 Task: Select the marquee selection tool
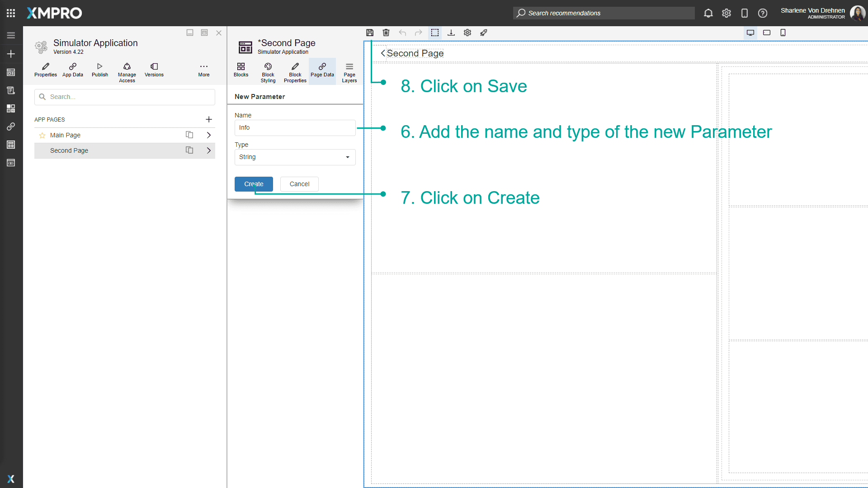(434, 33)
